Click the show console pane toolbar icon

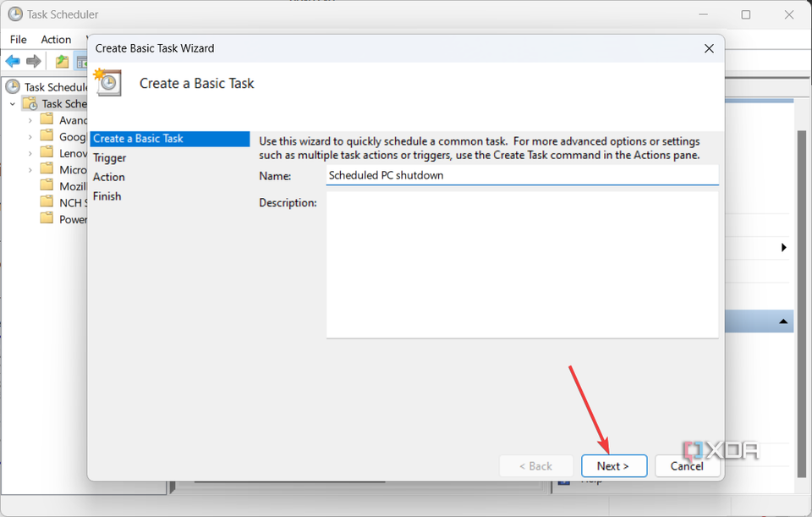(82, 60)
